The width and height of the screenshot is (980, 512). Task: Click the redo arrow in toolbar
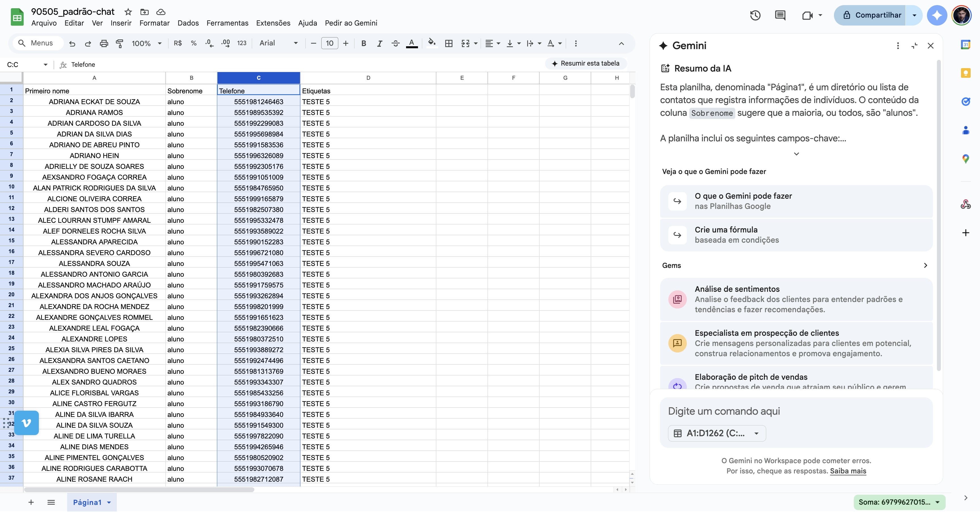pyautogui.click(x=88, y=43)
